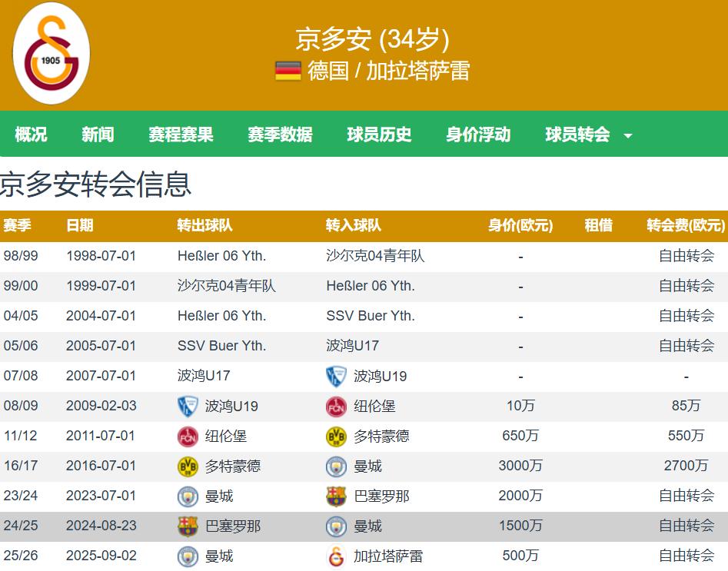Click the season 99/00 cell
This screenshot has width=728, height=571.
pos(21,286)
